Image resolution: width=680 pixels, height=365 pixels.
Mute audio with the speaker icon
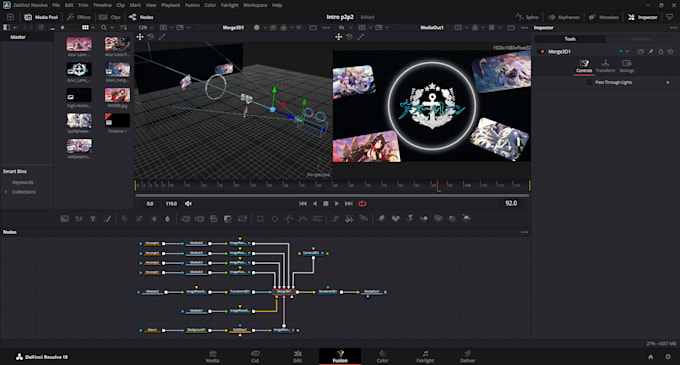click(188, 204)
